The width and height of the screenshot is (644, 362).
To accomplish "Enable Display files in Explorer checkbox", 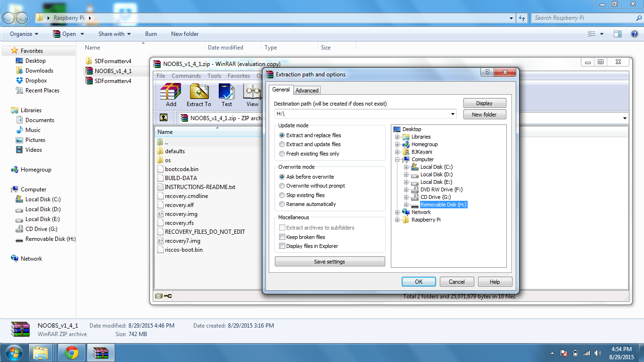I will click(282, 246).
